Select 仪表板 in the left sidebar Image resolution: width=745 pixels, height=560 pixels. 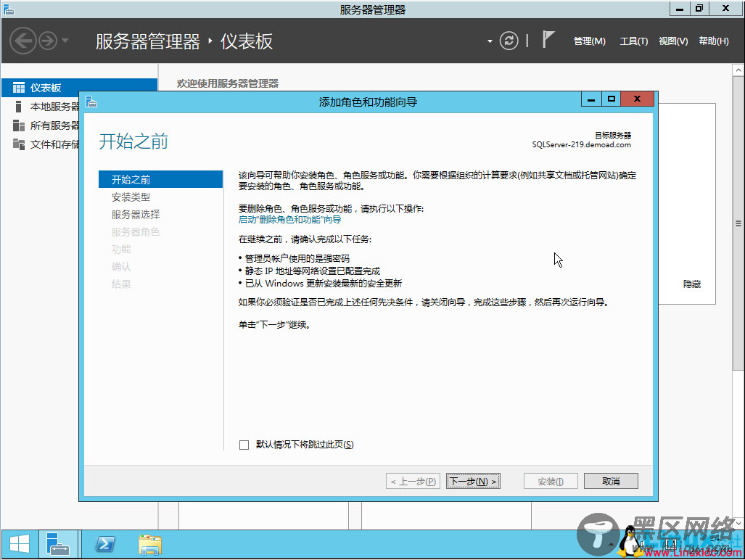click(79, 88)
